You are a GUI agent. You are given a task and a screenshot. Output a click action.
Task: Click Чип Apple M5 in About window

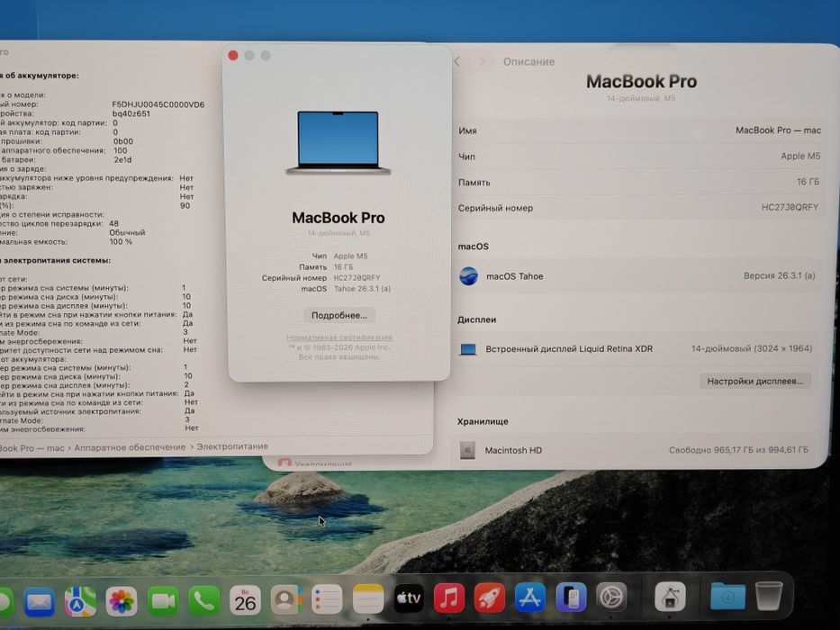pyautogui.click(x=339, y=256)
